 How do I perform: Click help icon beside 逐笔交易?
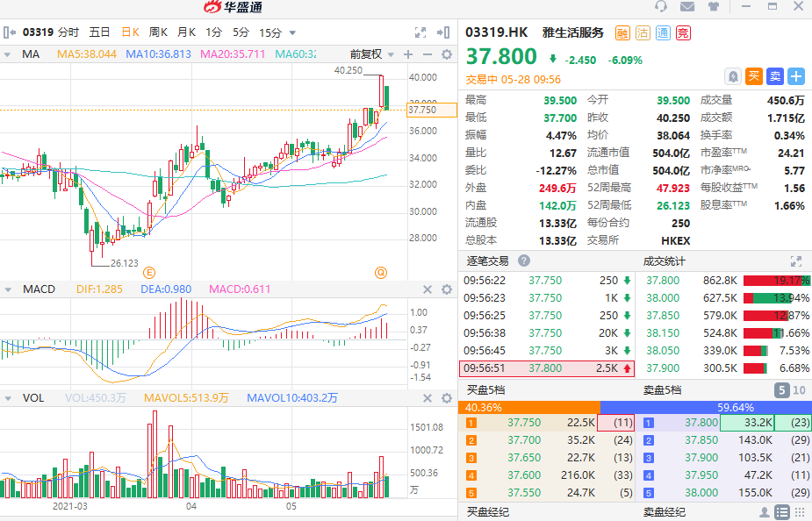click(524, 260)
